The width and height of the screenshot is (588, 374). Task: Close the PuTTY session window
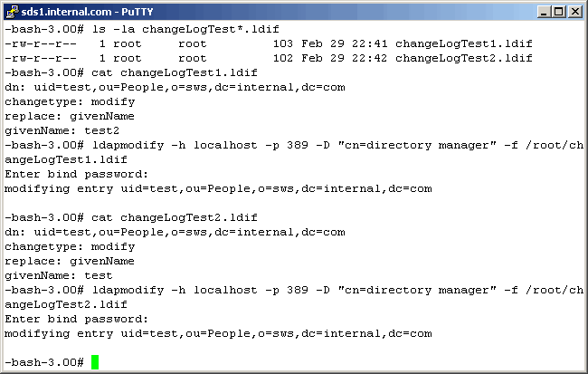[x=574, y=11]
